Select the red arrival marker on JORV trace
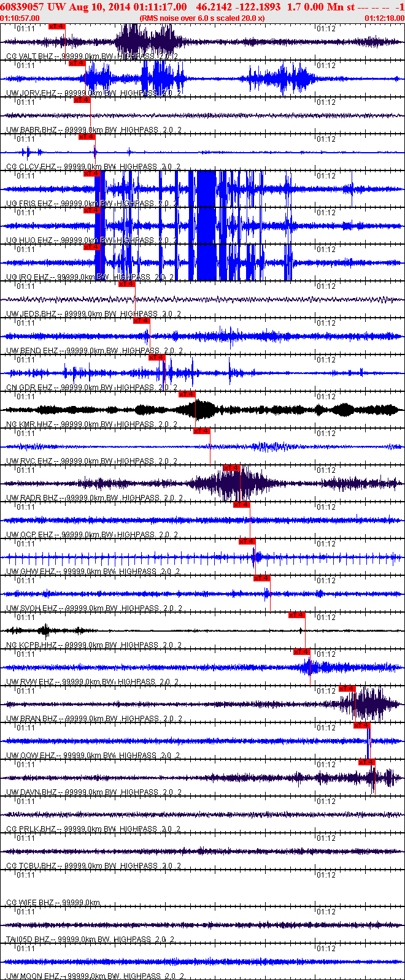405x980 pixels. pyautogui.click(x=77, y=63)
